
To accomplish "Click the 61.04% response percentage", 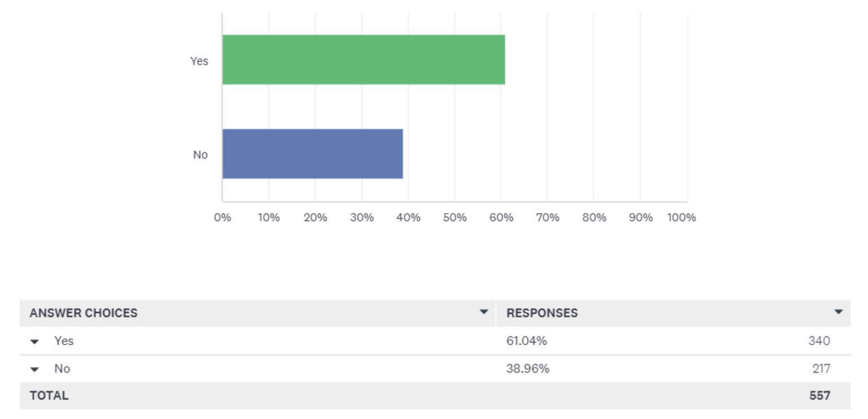I will click(x=527, y=341).
